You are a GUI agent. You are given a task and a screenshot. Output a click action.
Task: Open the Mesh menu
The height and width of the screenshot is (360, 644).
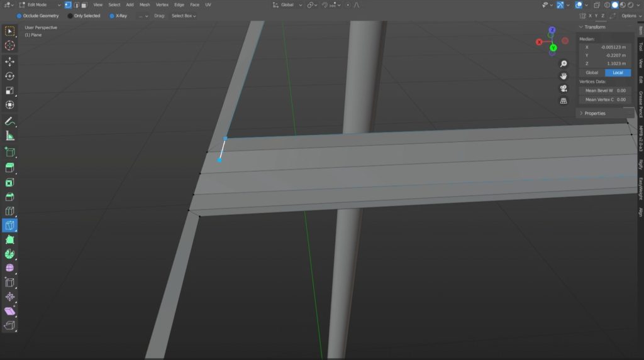pyautogui.click(x=145, y=4)
